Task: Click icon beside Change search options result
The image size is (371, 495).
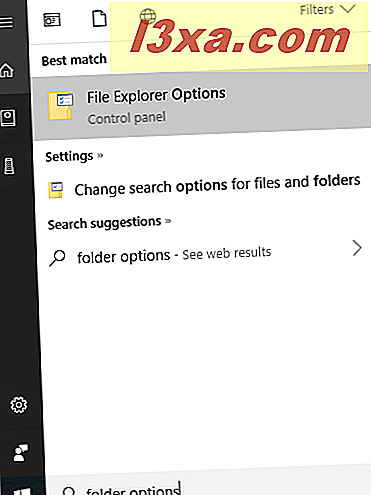Action: click(x=56, y=190)
